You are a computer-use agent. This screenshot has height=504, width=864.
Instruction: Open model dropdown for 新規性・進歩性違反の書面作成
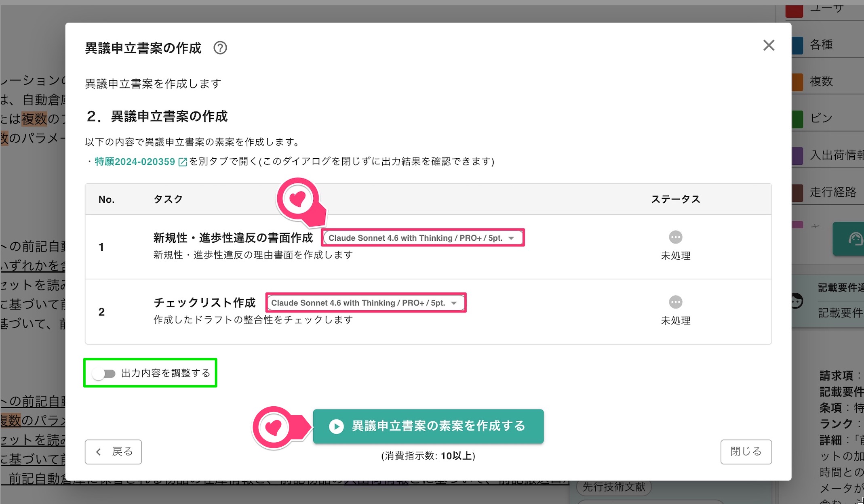[422, 238]
